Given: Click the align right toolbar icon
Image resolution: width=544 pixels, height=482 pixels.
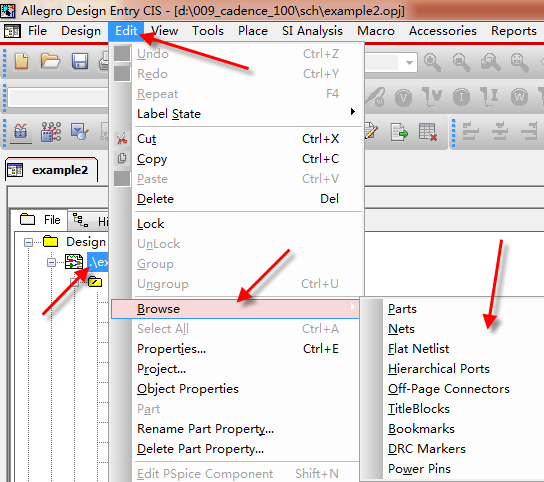Looking at the screenshot, I should 530,132.
